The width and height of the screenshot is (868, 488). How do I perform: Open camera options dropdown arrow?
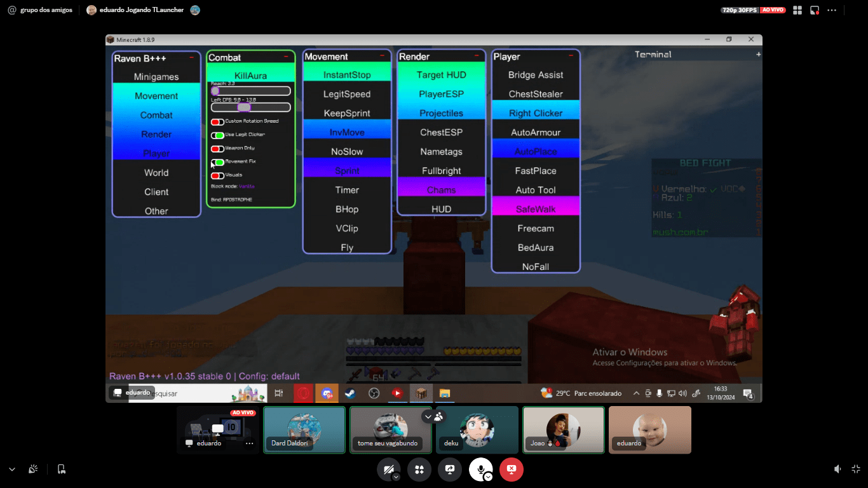396,476
